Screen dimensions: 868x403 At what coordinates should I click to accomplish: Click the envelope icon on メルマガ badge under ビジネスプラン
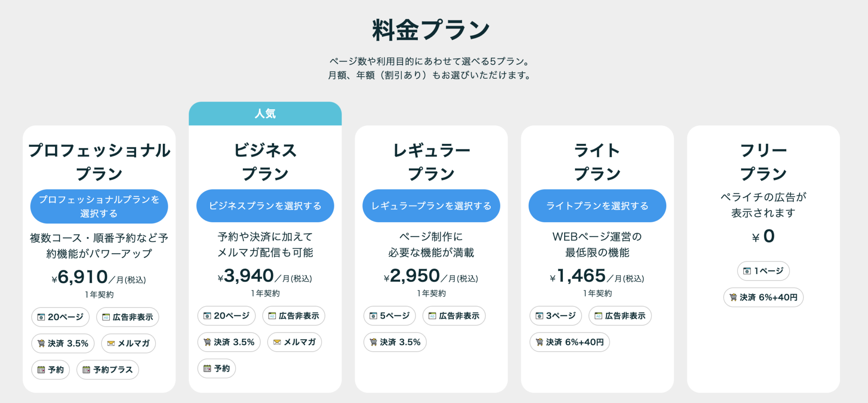tap(277, 342)
